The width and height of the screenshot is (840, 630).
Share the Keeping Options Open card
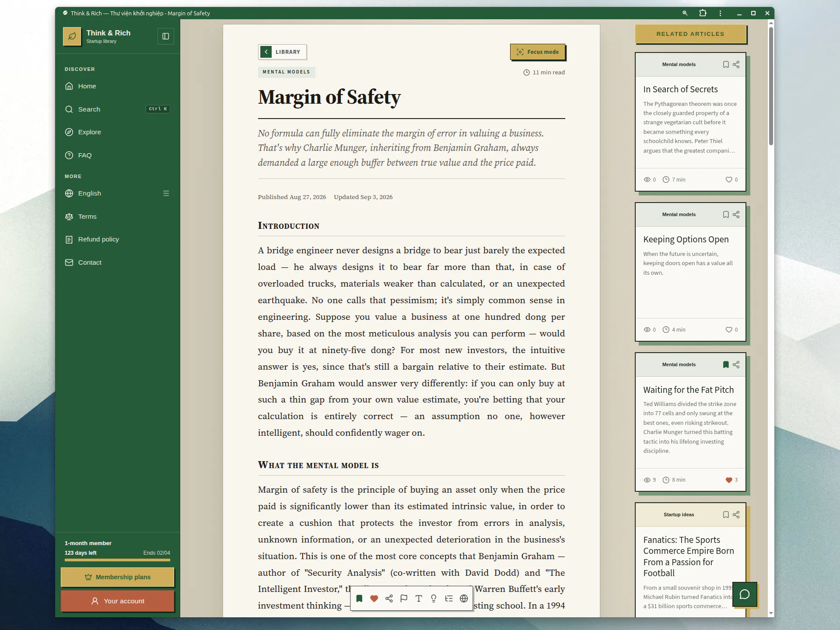click(736, 214)
